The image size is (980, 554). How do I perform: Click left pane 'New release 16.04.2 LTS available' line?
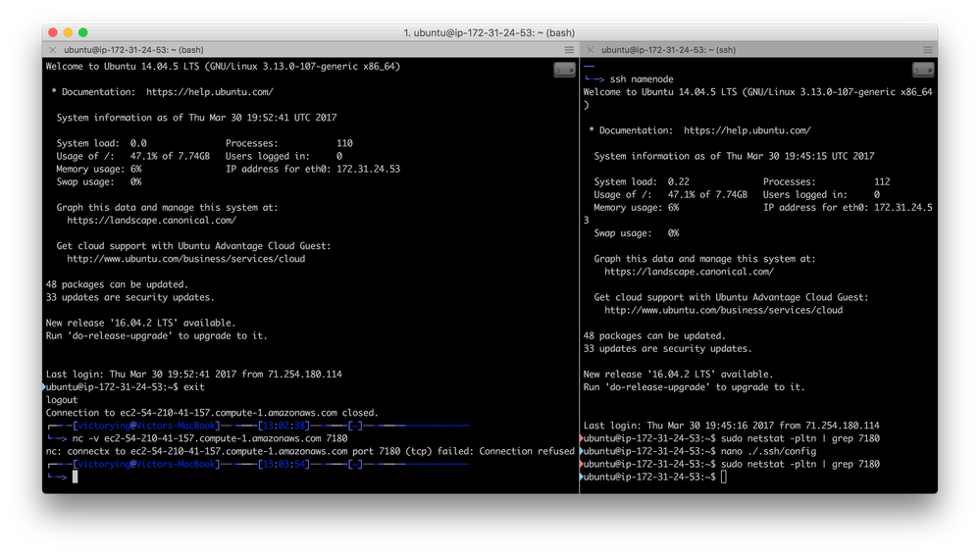[140, 323]
